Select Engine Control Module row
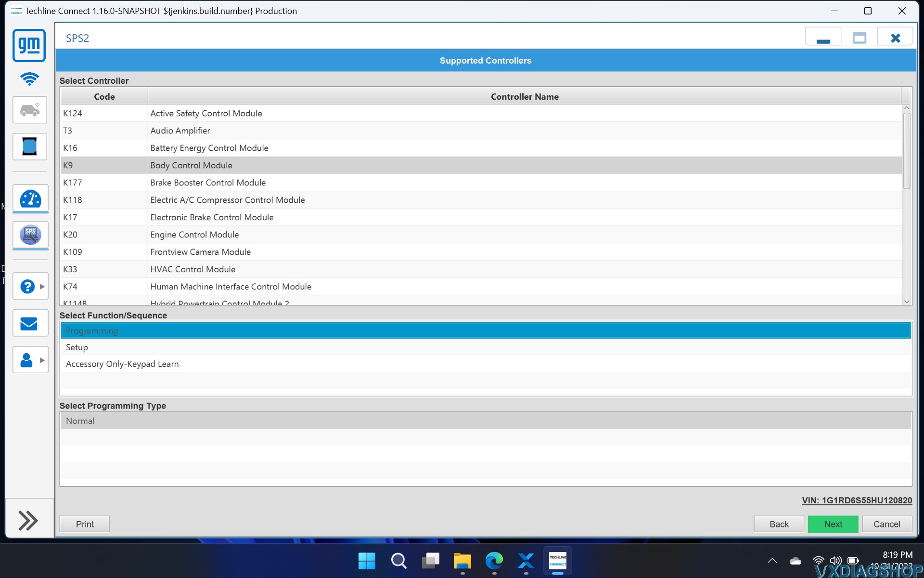 [x=194, y=235]
